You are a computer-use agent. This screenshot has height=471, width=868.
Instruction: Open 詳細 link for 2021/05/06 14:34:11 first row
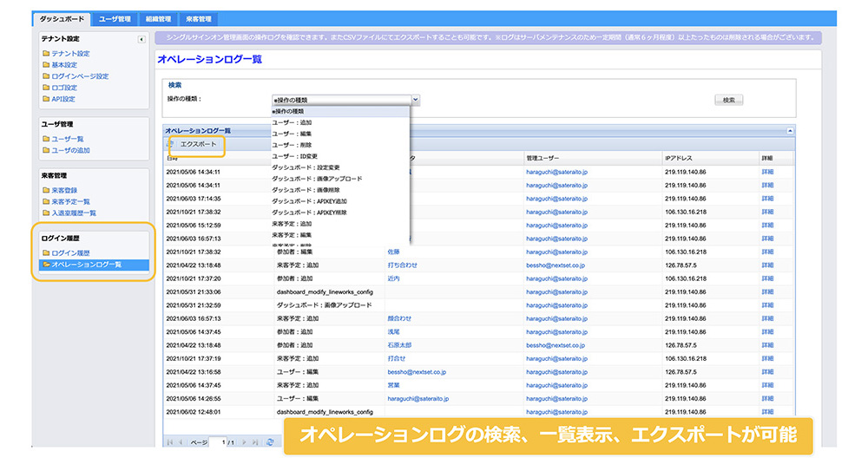tap(767, 172)
